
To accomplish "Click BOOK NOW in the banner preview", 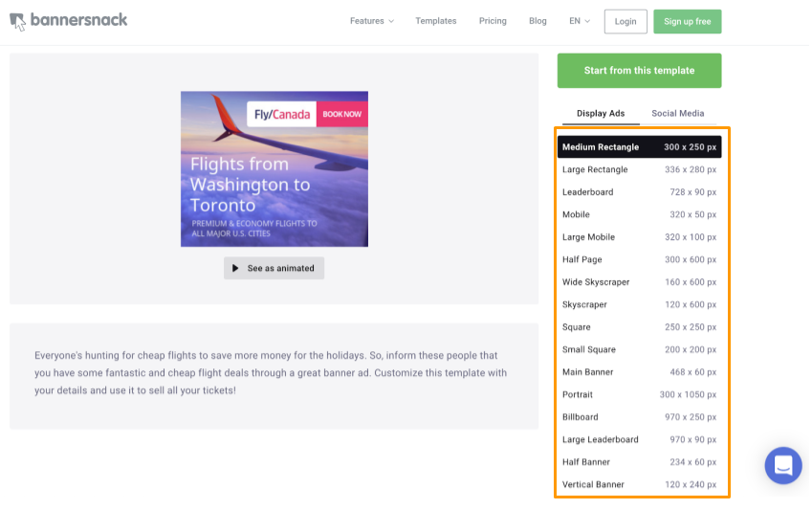I will tap(341, 115).
